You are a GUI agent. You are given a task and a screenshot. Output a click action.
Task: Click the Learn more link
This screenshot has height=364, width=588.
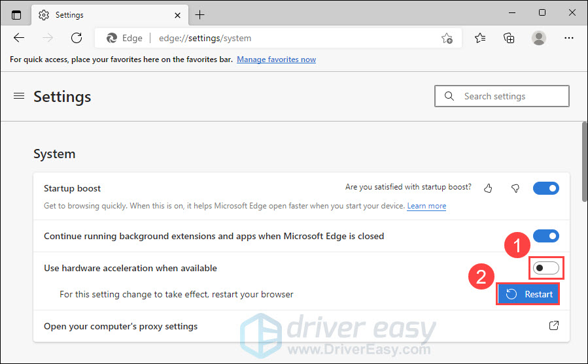click(x=426, y=206)
